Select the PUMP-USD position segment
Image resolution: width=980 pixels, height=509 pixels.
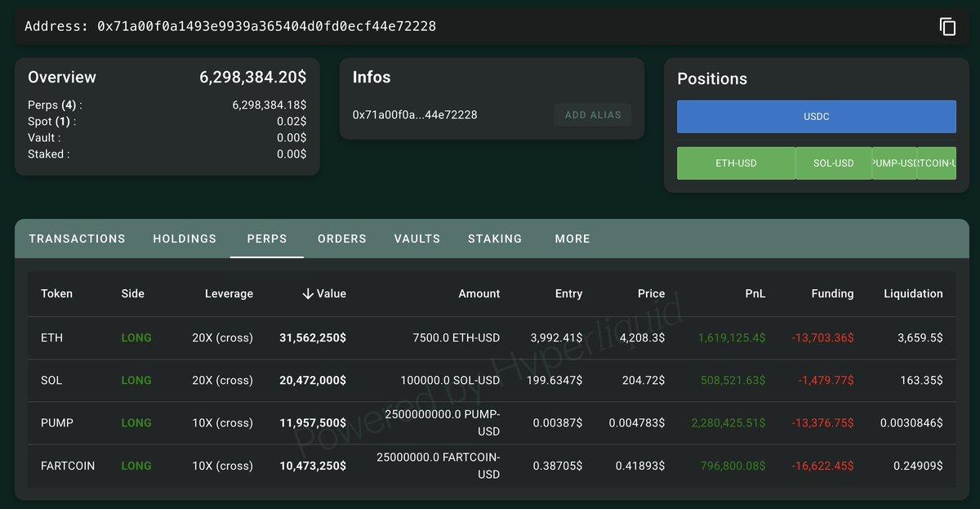pos(894,163)
